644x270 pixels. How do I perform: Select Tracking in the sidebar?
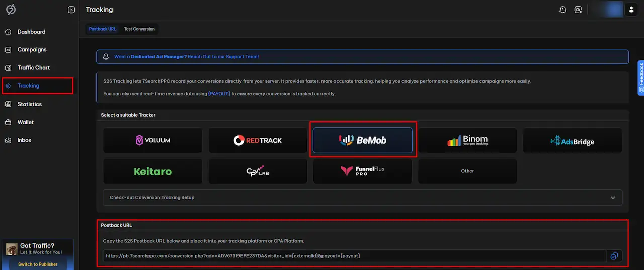click(x=38, y=86)
